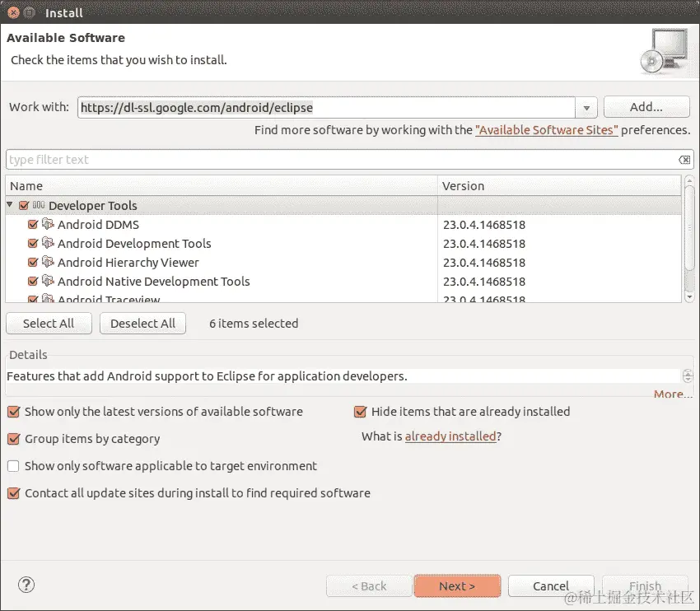Screen dimensions: 700x611
Task: Click the details text stepper arrows
Action: [x=688, y=376]
